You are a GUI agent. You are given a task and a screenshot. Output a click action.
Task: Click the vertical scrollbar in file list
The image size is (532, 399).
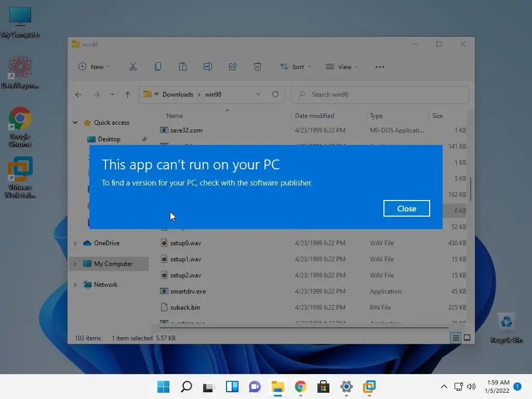tap(470, 189)
